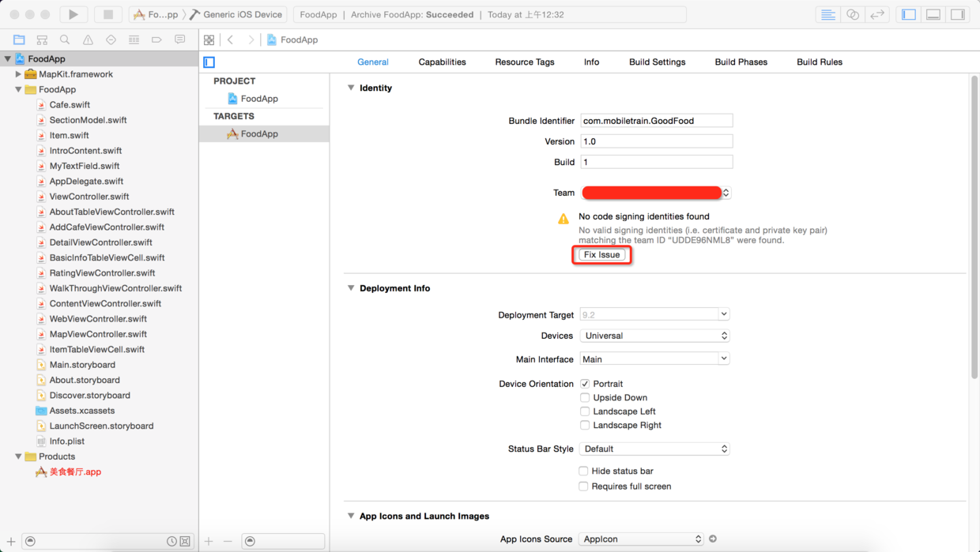Collapse the Deployment Info section

(351, 288)
